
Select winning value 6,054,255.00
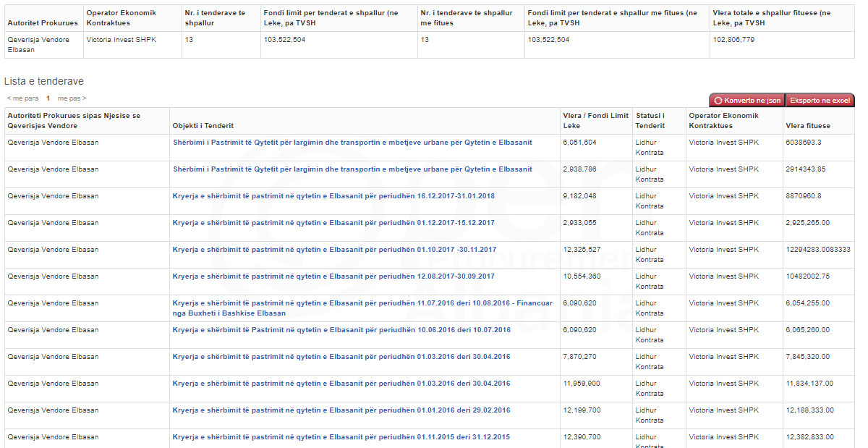808,303
